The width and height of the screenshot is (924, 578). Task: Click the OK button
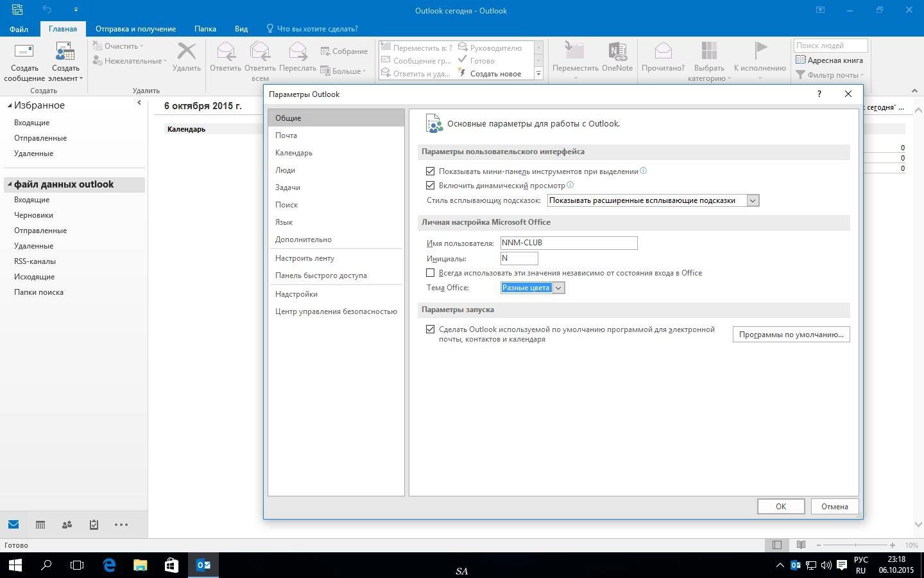pos(781,506)
